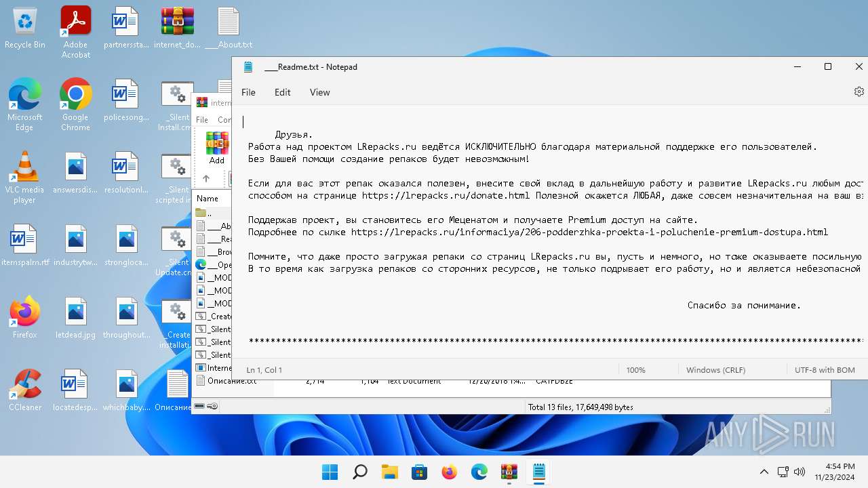
Task: Open the Notepad Edit menu
Action: [x=283, y=92]
